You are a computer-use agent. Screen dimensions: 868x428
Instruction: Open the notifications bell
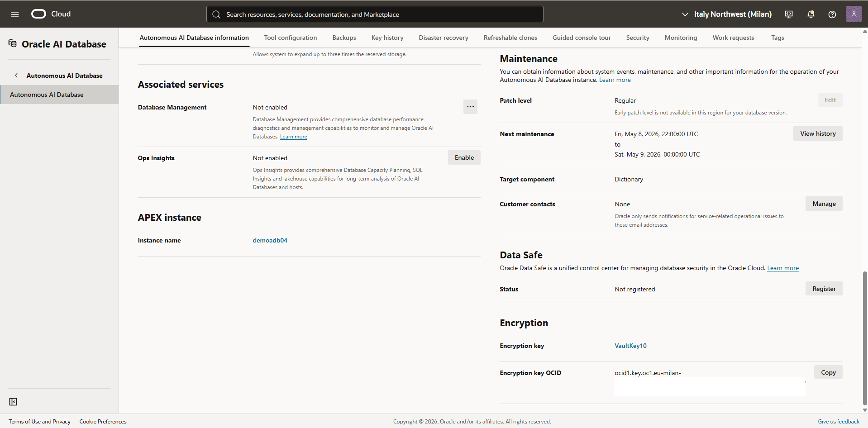811,14
